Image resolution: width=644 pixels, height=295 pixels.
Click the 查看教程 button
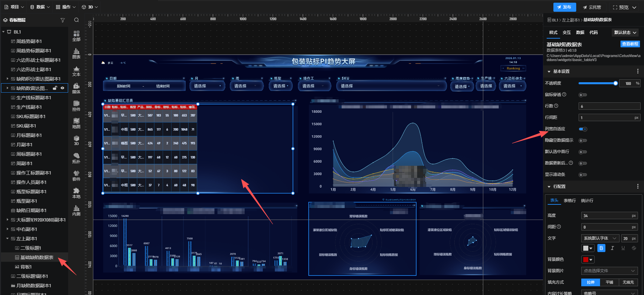[x=630, y=44]
